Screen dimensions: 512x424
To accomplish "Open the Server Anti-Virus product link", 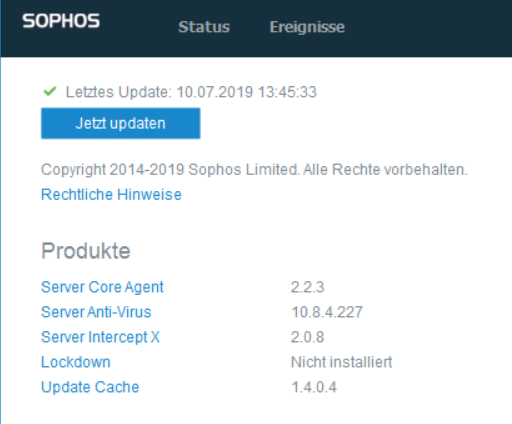I will point(96,312).
